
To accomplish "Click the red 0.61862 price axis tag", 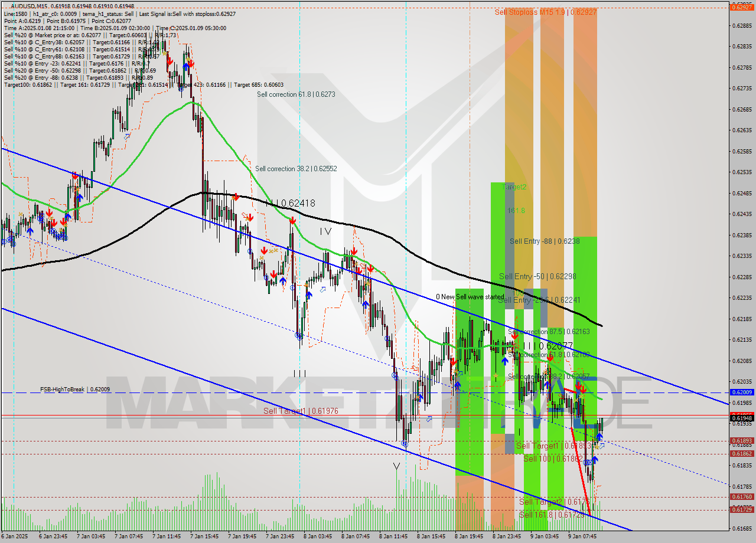I will [742, 453].
